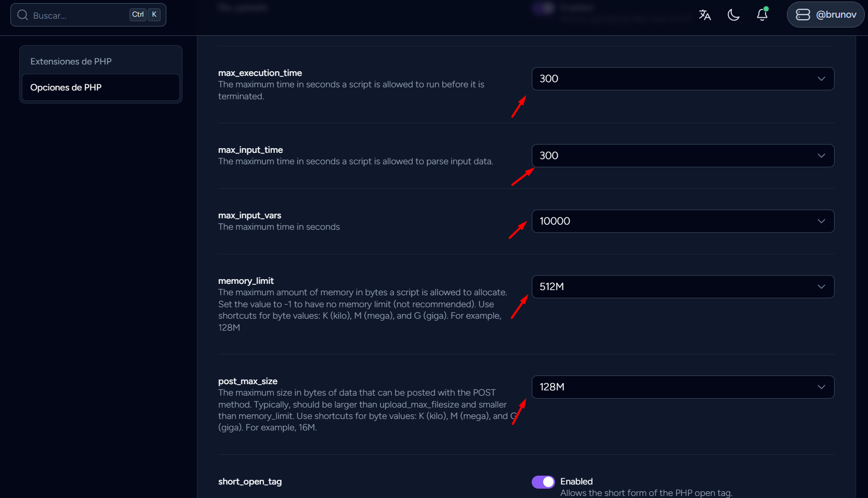The height and width of the screenshot is (498, 868).
Task: Click the language translation icon
Action: tap(705, 15)
